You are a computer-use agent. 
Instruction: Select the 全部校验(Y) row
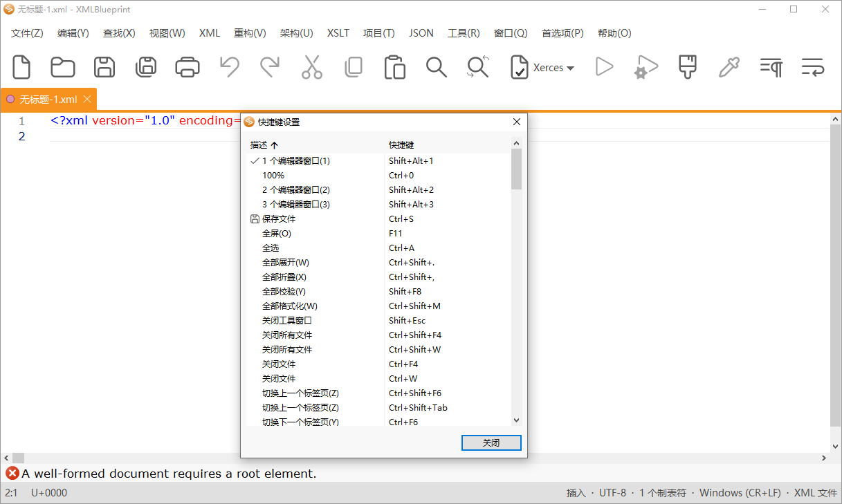pos(378,291)
